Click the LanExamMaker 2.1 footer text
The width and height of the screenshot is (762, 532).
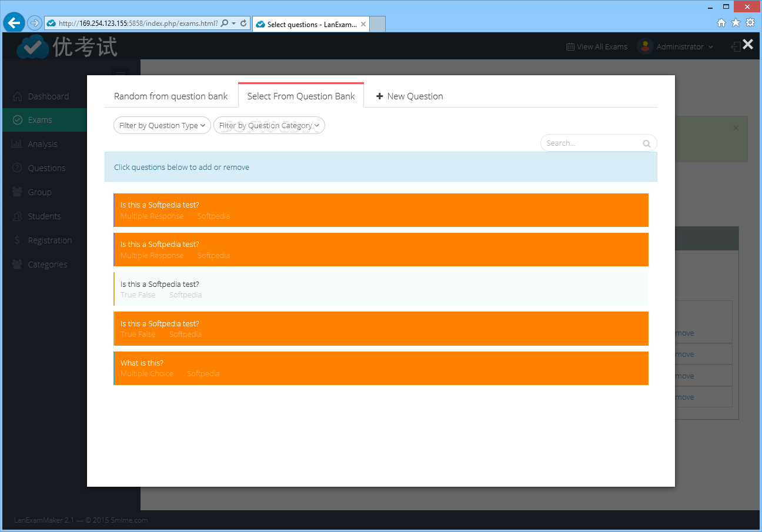(81, 520)
